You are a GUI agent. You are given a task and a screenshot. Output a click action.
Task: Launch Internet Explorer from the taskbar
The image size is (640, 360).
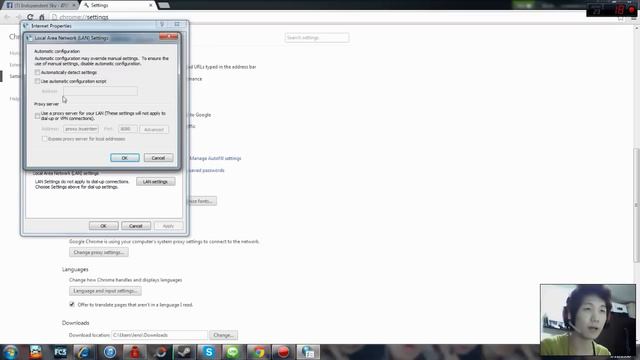[x=84, y=352]
